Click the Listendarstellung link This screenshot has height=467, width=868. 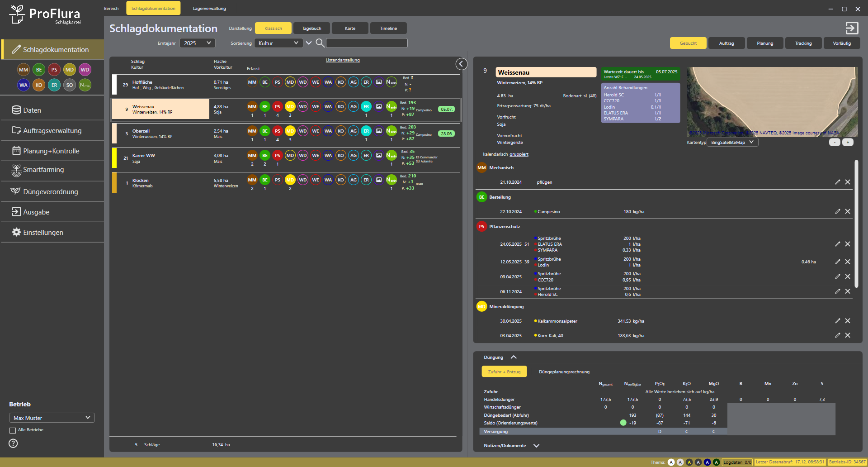pos(343,60)
